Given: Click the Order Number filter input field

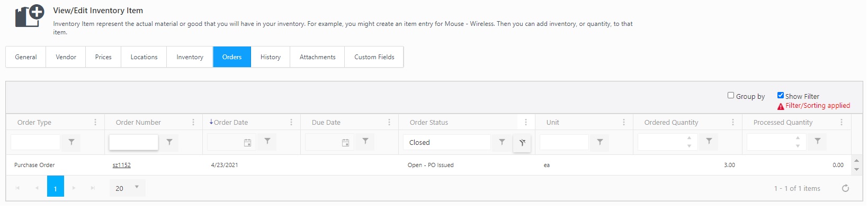Looking at the screenshot, I should pos(133,142).
